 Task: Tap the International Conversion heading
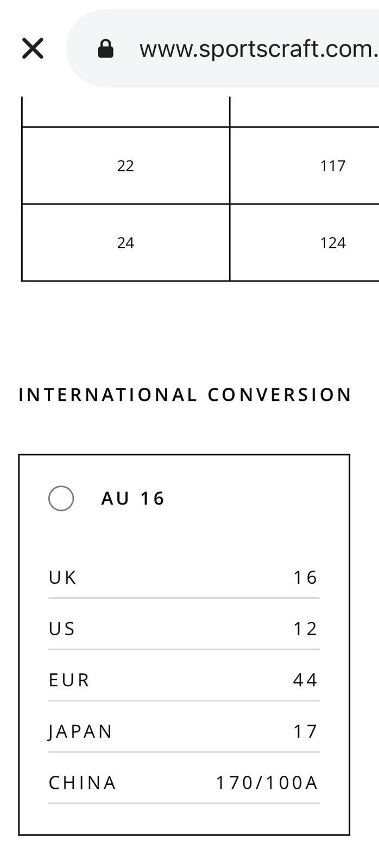click(x=185, y=394)
